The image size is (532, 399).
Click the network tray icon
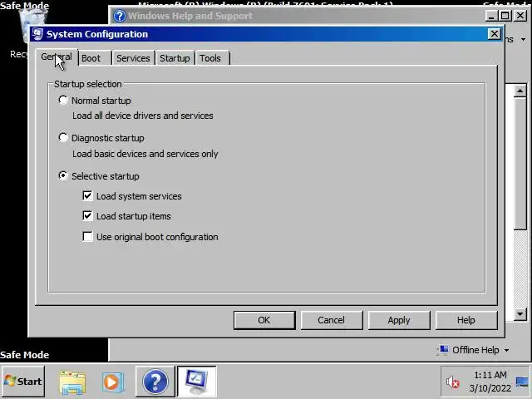(522, 382)
